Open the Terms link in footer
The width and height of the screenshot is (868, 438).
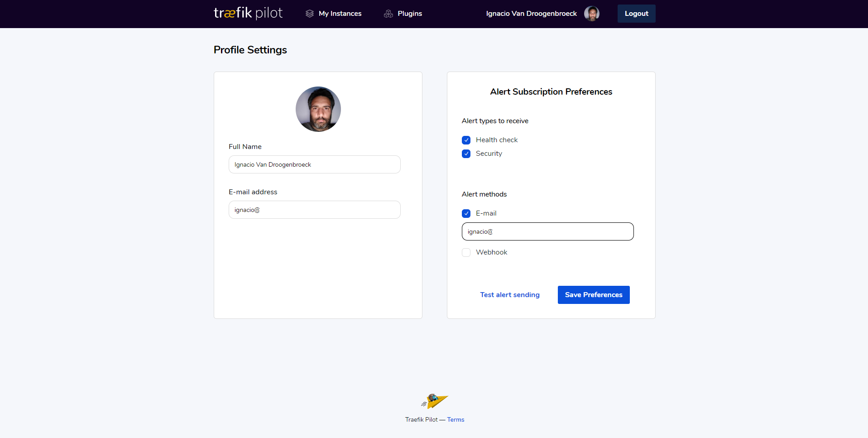[x=456, y=419]
